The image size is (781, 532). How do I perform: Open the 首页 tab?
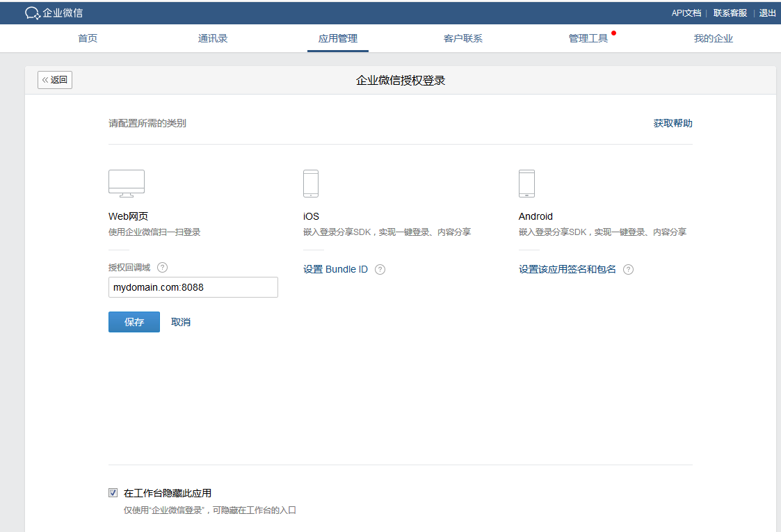[x=88, y=38]
